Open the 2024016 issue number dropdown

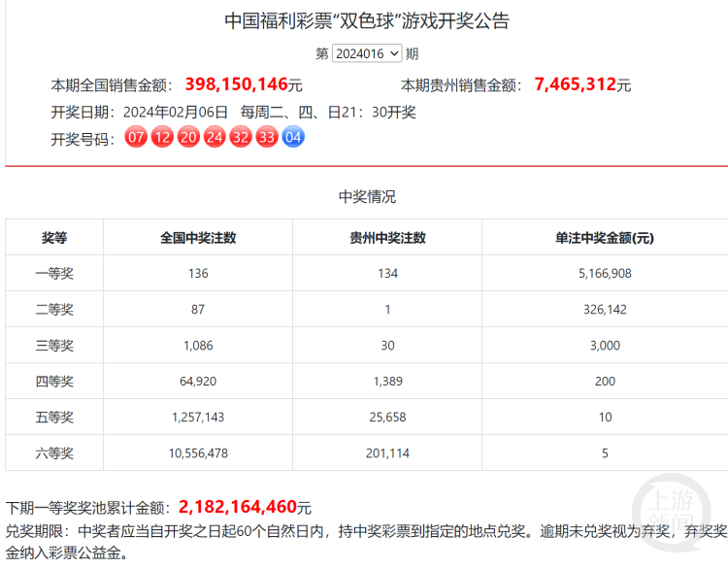(367, 53)
